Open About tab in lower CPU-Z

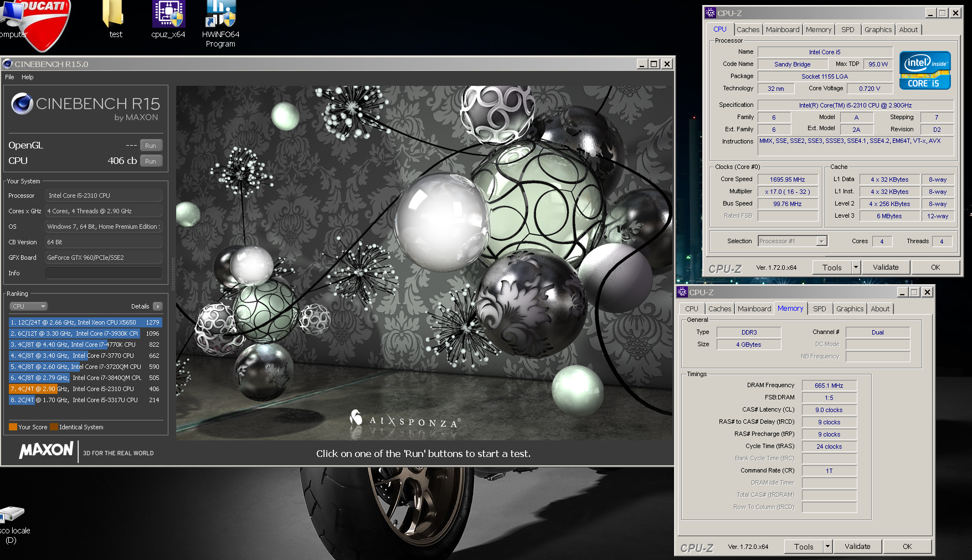(880, 309)
